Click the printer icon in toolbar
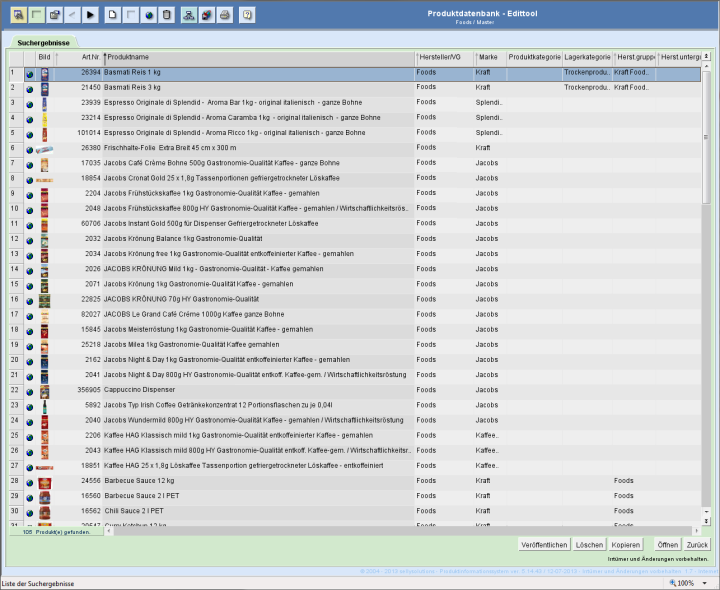The image size is (720, 590). point(225,15)
